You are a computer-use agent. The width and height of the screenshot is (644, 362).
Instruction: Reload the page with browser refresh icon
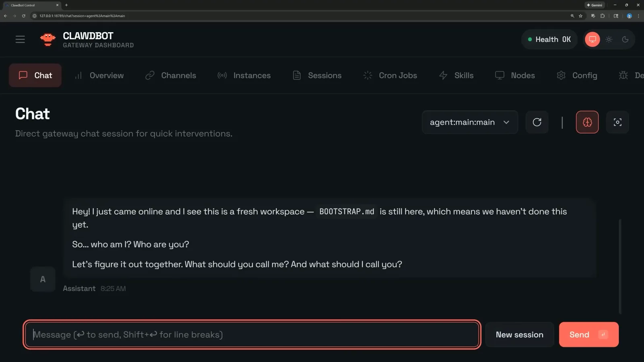(23, 16)
